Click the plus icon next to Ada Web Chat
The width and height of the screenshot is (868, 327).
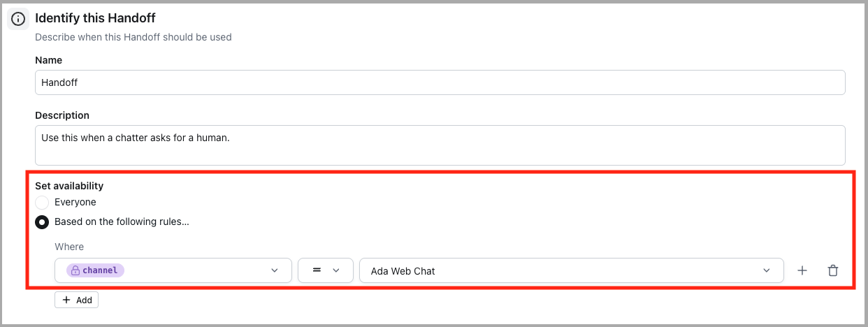(802, 270)
